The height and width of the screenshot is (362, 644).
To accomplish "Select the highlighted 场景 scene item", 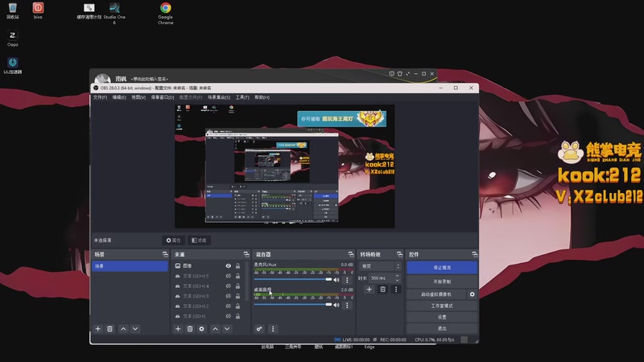I will pyautogui.click(x=130, y=266).
